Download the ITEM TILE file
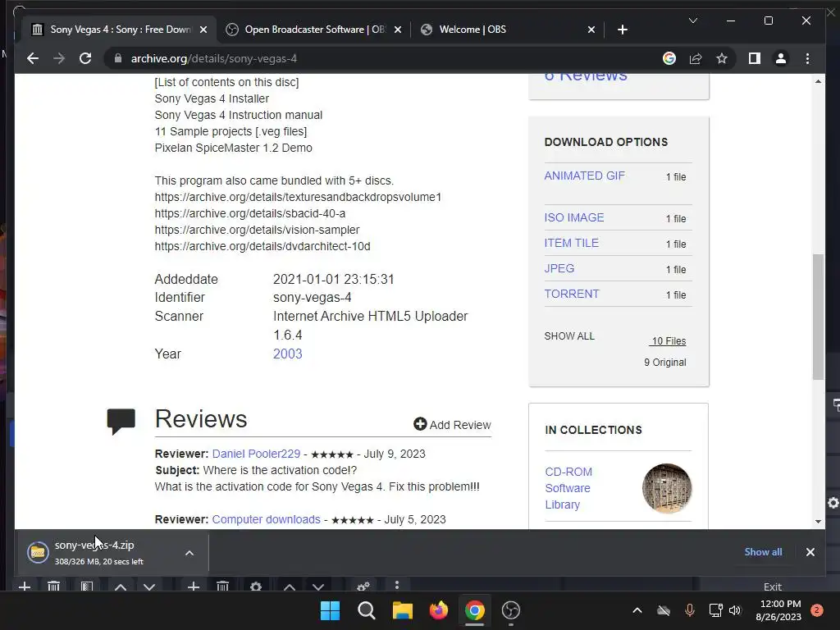This screenshot has height=630, width=840. click(x=572, y=243)
